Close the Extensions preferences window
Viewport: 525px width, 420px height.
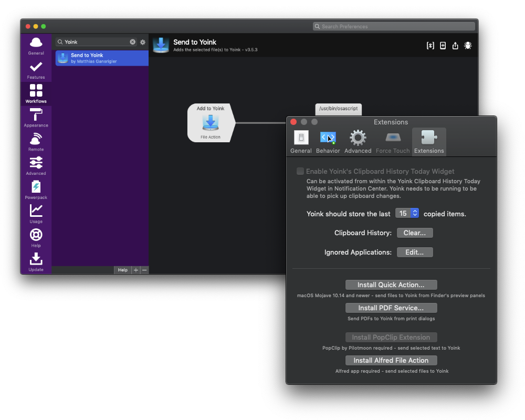pos(293,122)
